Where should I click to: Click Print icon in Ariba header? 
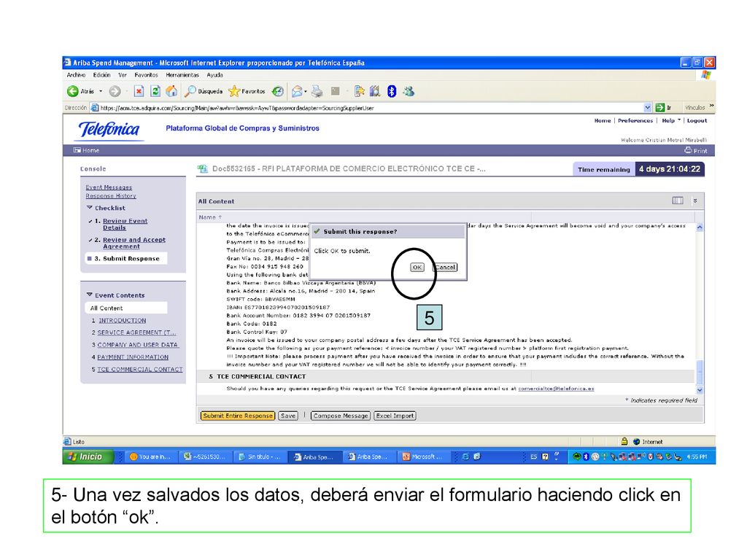click(695, 150)
